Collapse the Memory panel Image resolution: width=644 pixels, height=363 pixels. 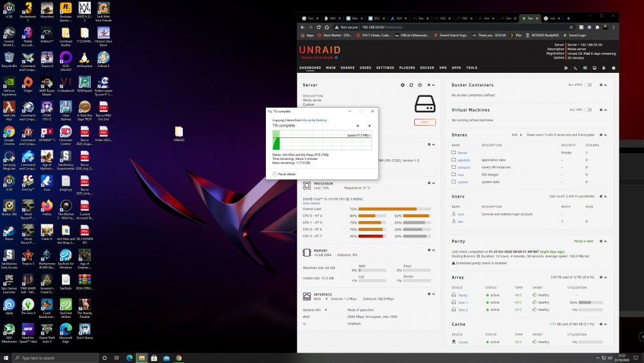point(433,250)
